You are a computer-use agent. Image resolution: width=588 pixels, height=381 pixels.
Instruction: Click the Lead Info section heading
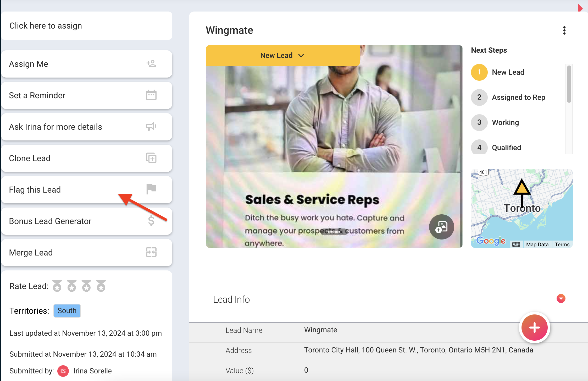click(x=231, y=299)
